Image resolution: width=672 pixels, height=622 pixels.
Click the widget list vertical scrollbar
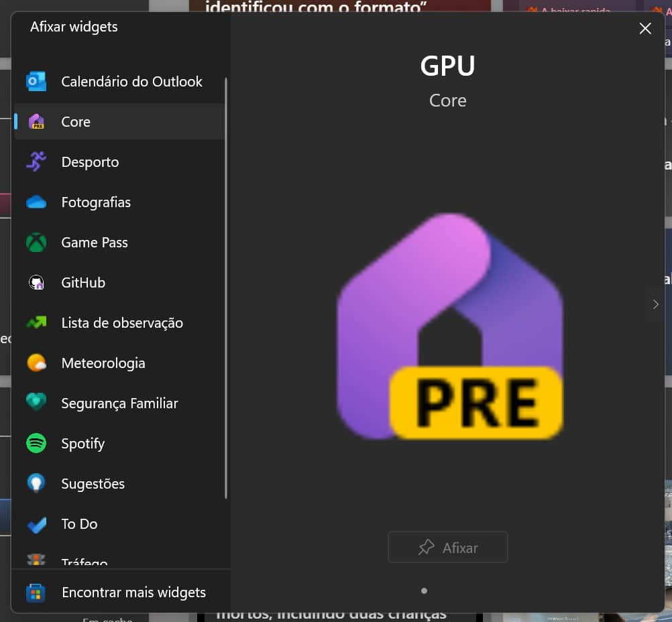[x=226, y=288]
